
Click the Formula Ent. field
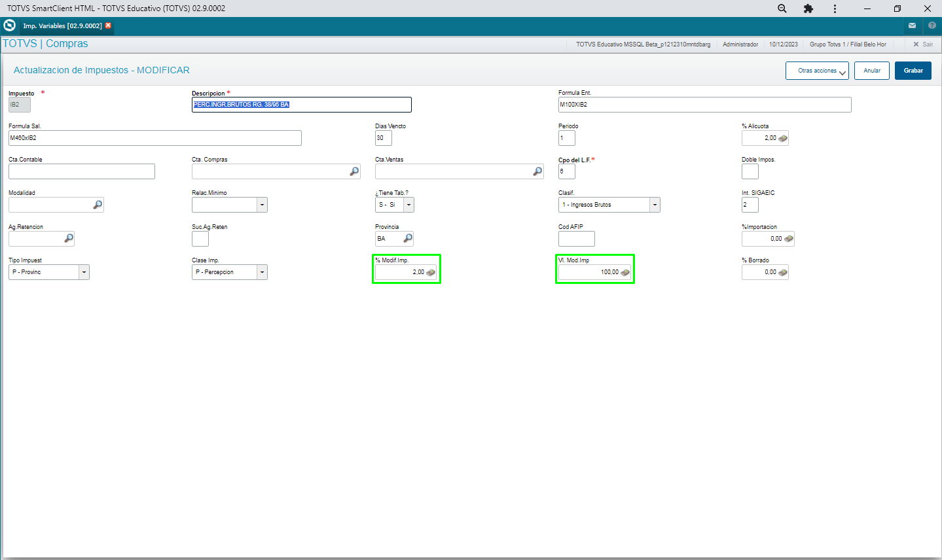point(705,105)
